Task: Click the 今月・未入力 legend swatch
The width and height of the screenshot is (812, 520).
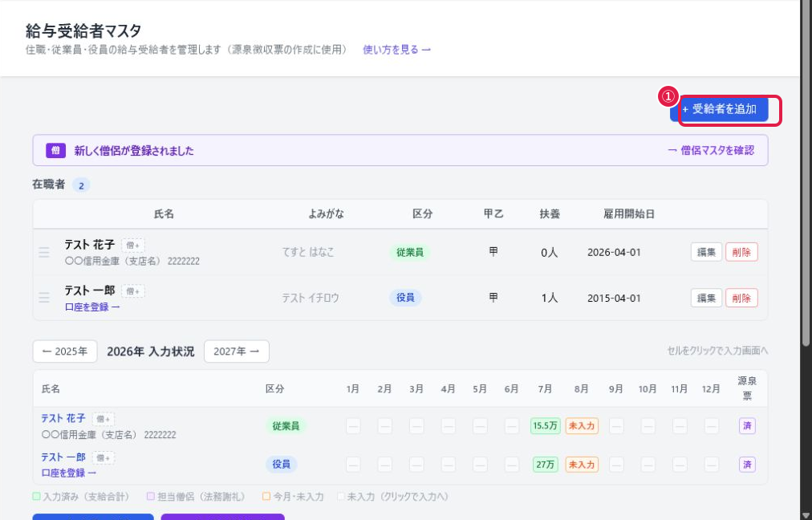Action: [266, 497]
